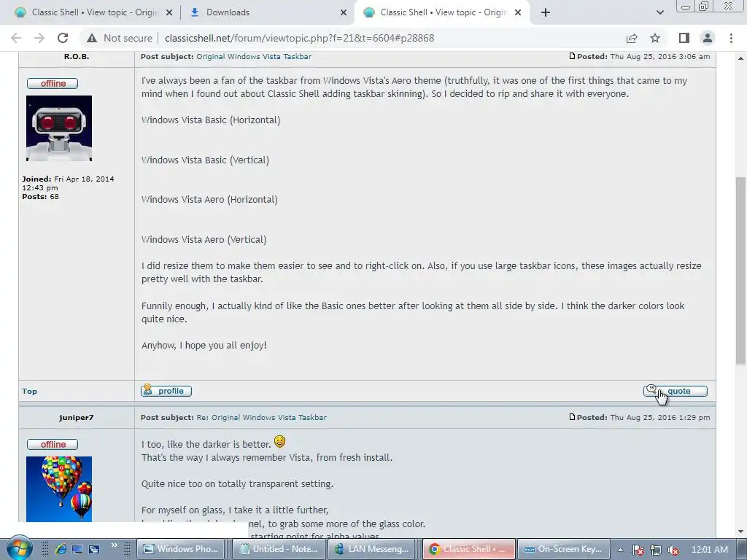
Task: Click the 12:01 AM taskbar clock
Action: [x=709, y=550]
